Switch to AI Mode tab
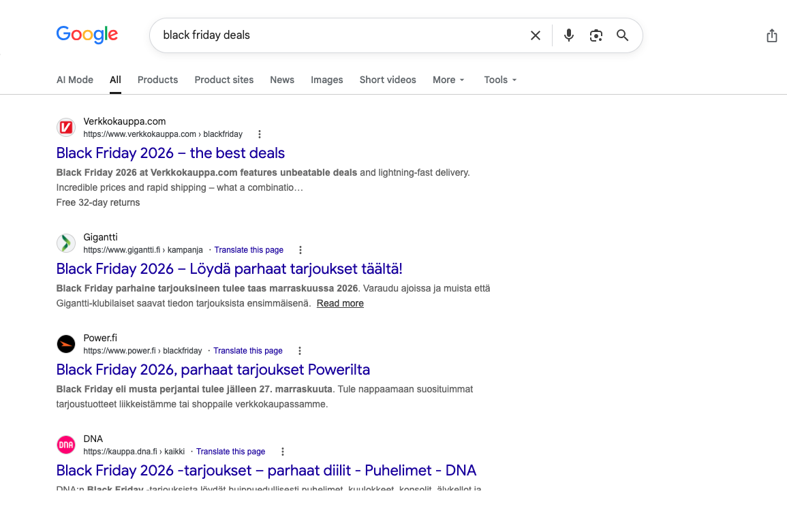 75,80
